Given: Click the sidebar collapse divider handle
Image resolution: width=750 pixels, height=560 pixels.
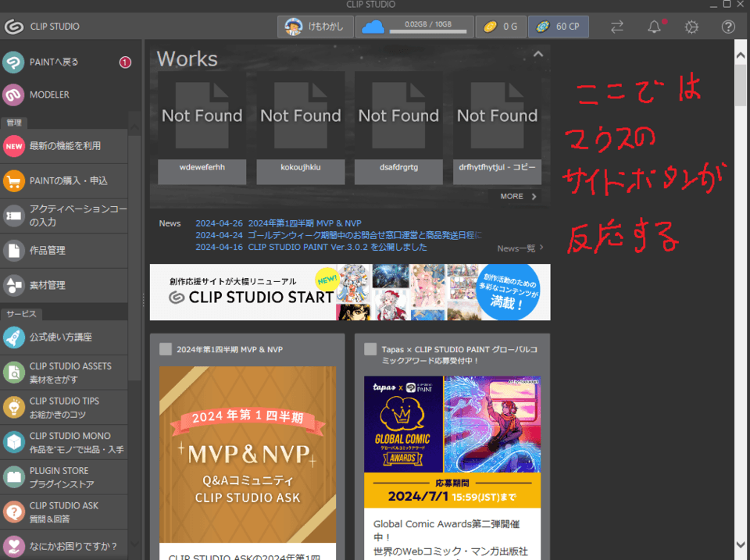Looking at the screenshot, I should coord(143,300).
